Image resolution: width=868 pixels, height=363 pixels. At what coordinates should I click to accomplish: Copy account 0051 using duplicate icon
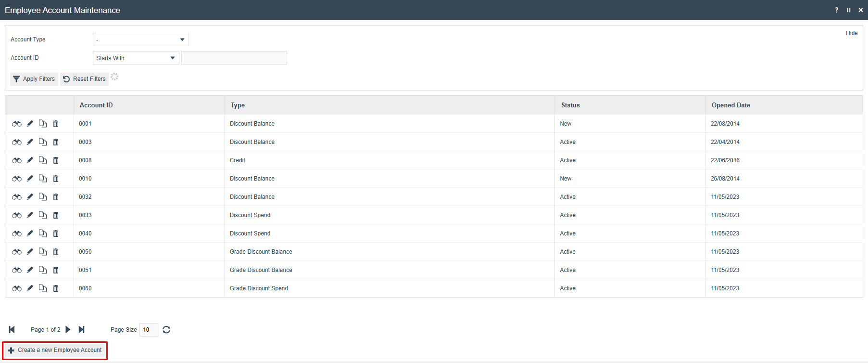43,270
